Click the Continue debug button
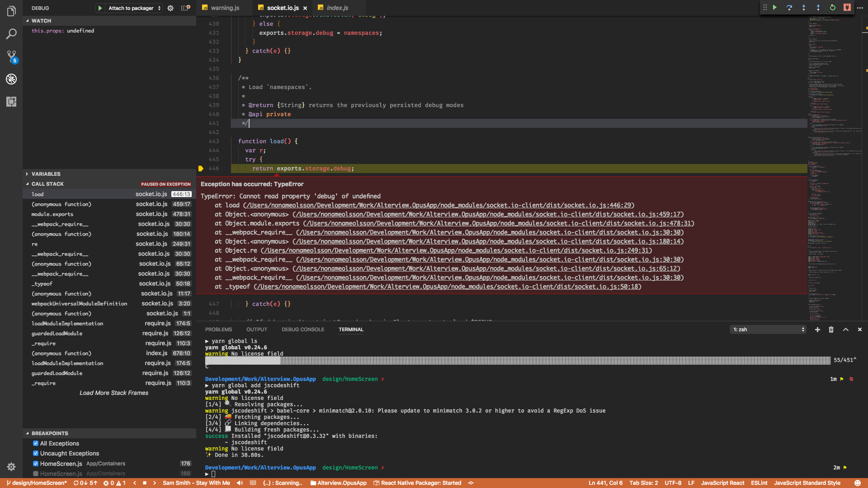Viewport: 868px width, 488px height. point(775,8)
